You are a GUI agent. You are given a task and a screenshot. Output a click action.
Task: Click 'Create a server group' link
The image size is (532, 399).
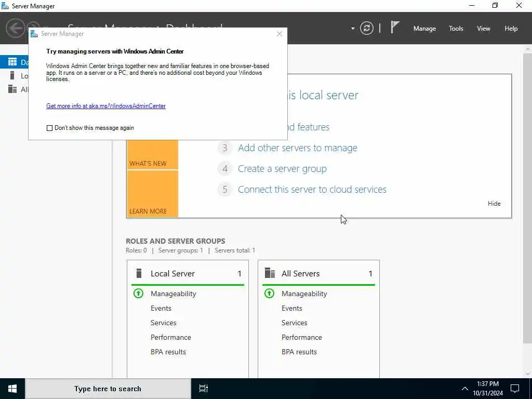point(282,169)
